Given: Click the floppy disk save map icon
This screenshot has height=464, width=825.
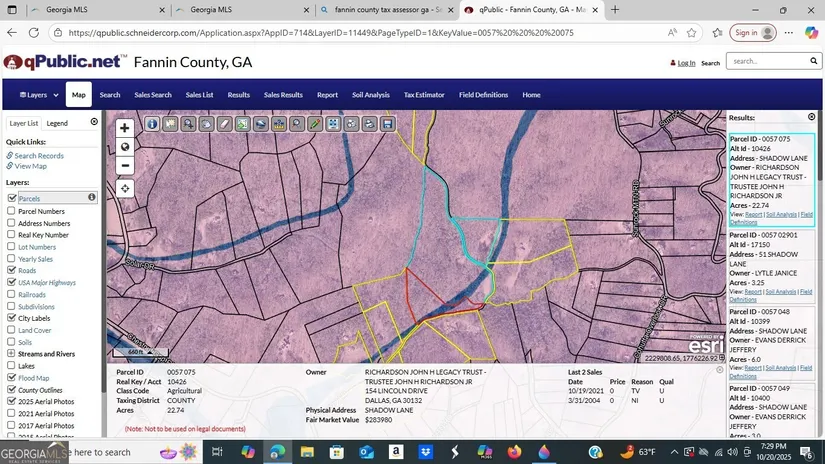Looking at the screenshot, I should 387,124.
